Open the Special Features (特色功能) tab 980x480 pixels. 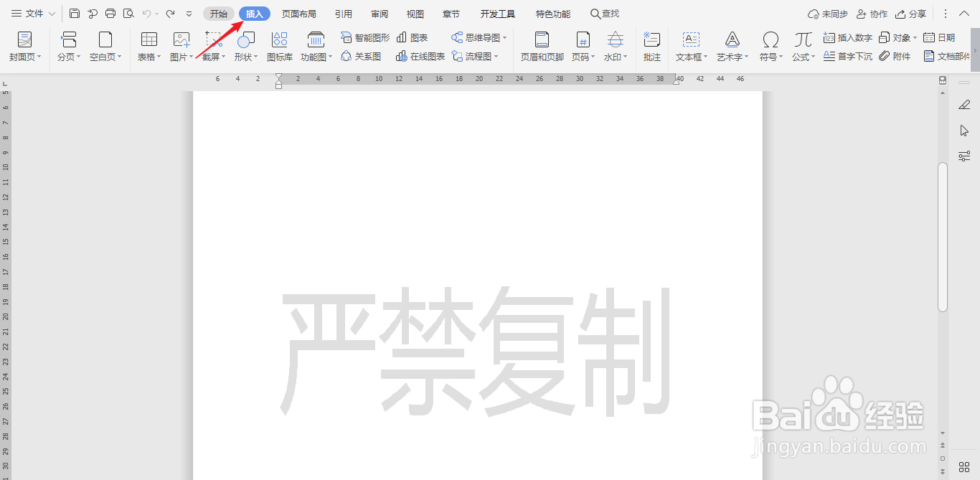pos(553,14)
